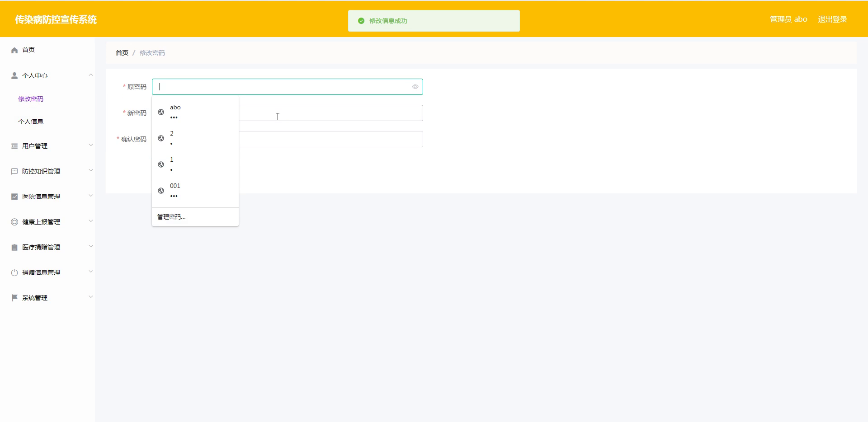
Task: Click 退出登录 to log out
Action: (x=832, y=19)
